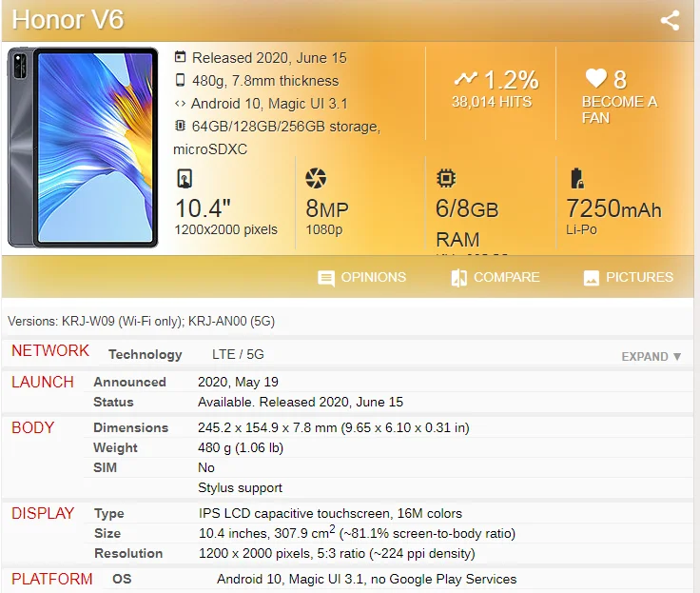Click the DISPLAY section heading

click(43, 513)
